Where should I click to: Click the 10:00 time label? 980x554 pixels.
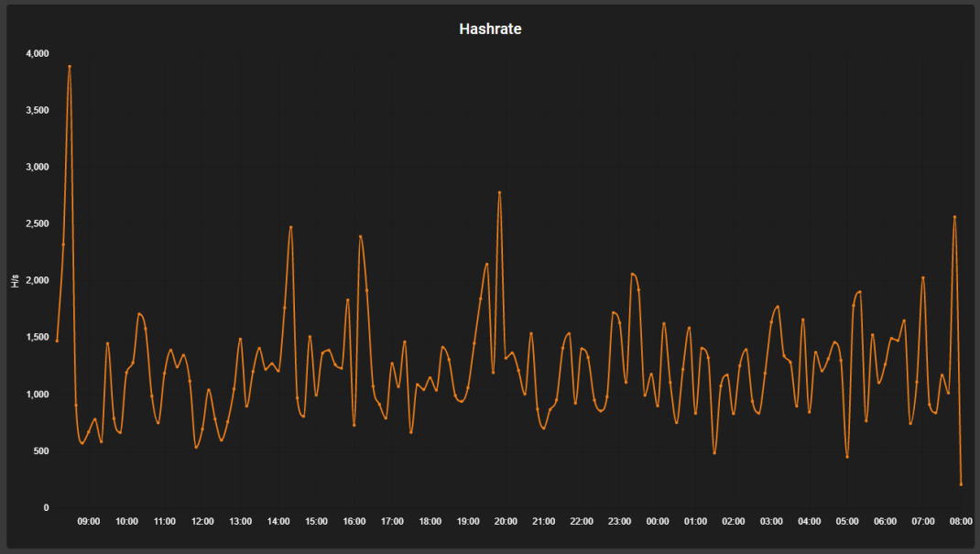126,522
